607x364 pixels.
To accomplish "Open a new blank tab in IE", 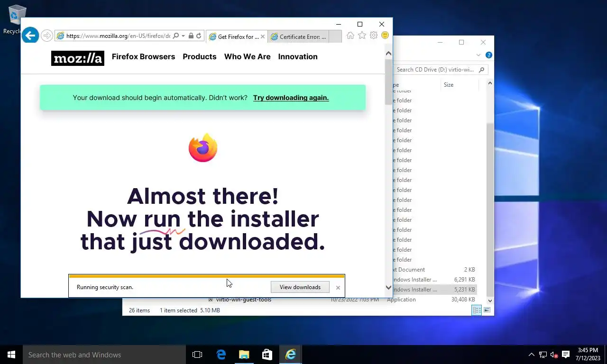I will coord(335,36).
